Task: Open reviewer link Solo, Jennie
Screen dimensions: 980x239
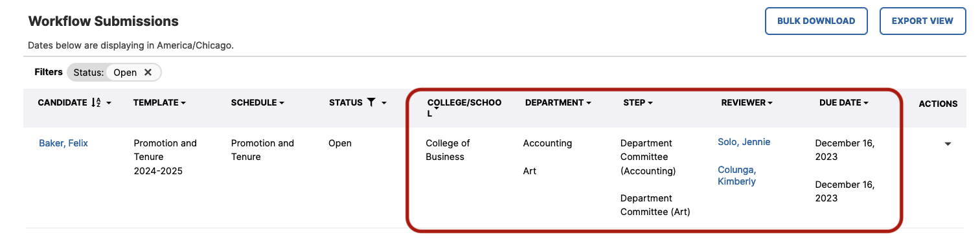Action: (744, 142)
